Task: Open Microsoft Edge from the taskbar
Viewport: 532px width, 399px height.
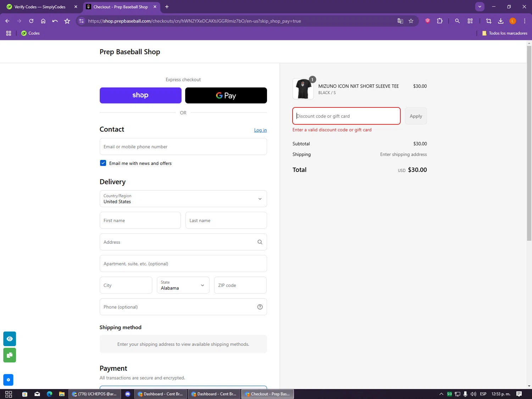Action: tap(49, 394)
